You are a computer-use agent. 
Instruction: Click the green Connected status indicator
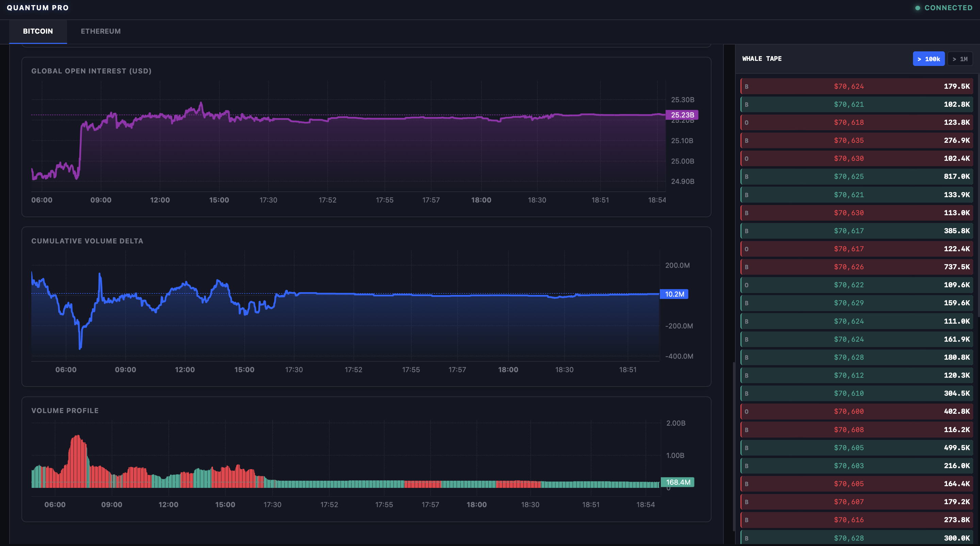click(x=944, y=7)
